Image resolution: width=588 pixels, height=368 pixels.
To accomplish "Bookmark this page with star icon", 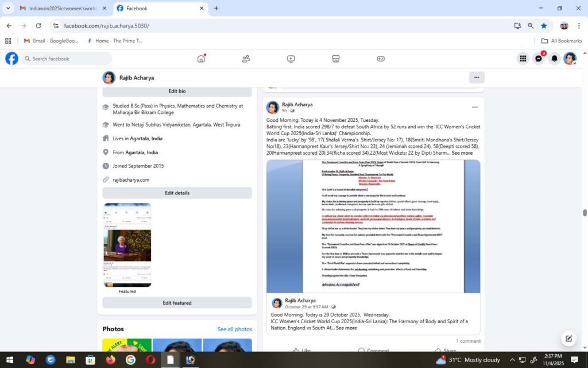I will (x=544, y=26).
